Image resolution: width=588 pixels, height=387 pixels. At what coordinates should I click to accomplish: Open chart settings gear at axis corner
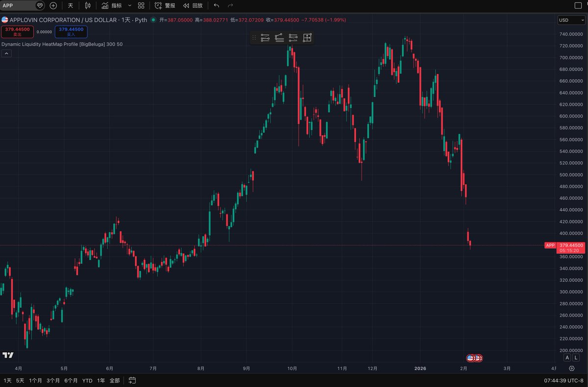[x=572, y=368]
